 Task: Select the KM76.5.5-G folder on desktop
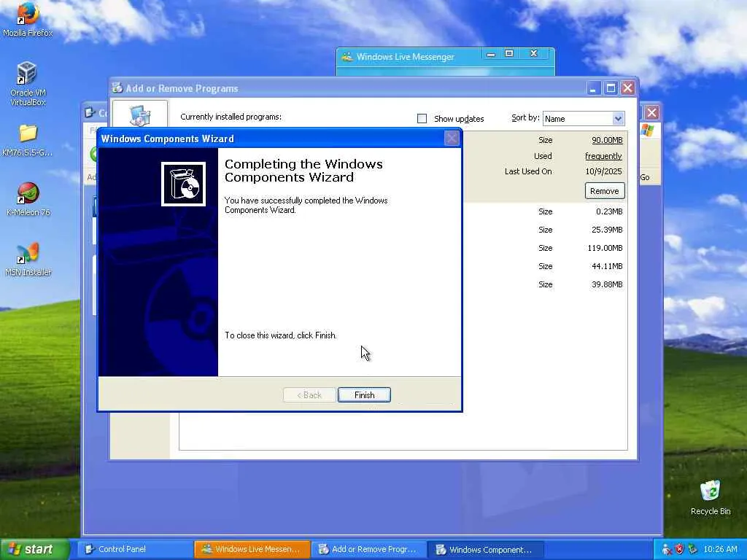tap(28, 141)
